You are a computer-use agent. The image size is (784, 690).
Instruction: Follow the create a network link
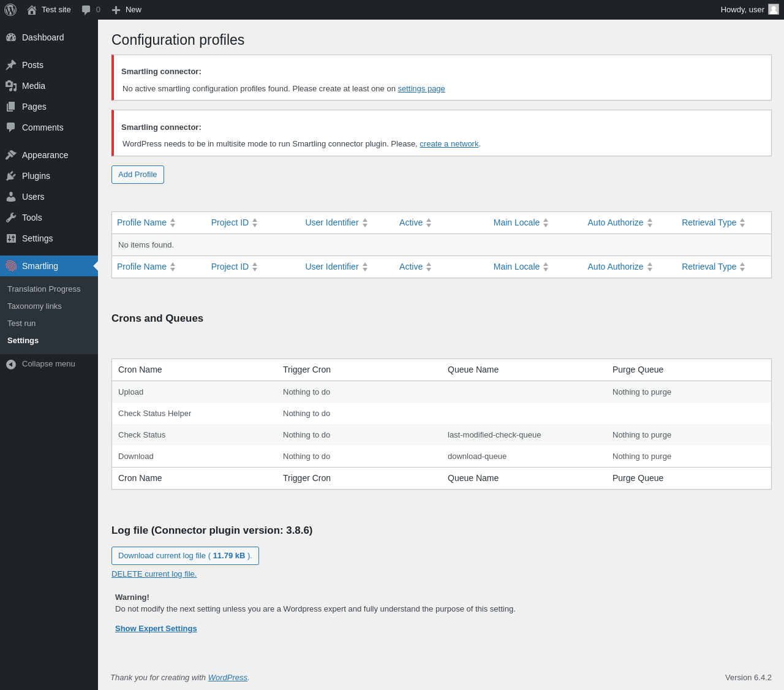click(x=449, y=144)
